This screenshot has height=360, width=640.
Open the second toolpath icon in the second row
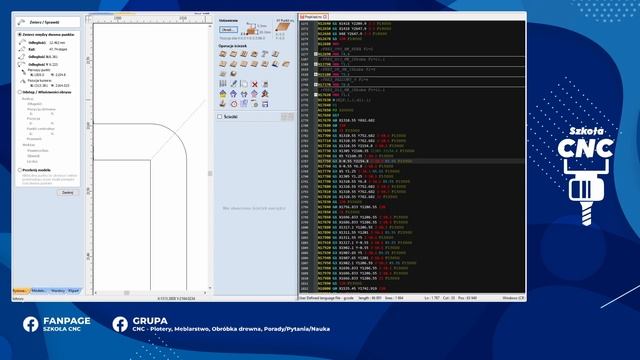point(233,64)
